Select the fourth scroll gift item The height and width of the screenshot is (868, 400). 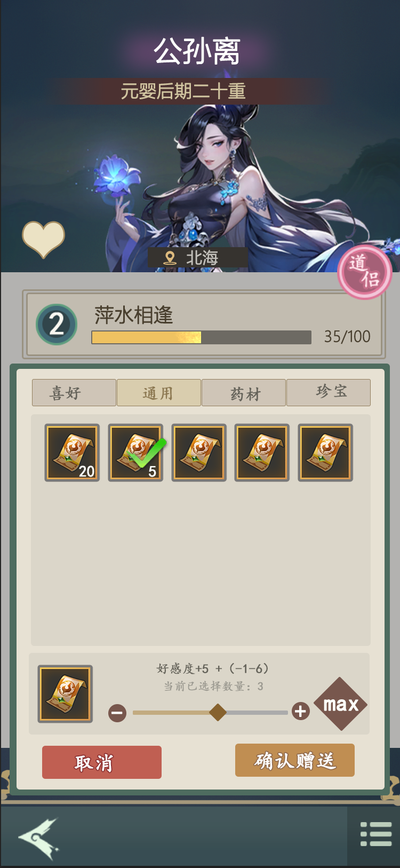(262, 453)
